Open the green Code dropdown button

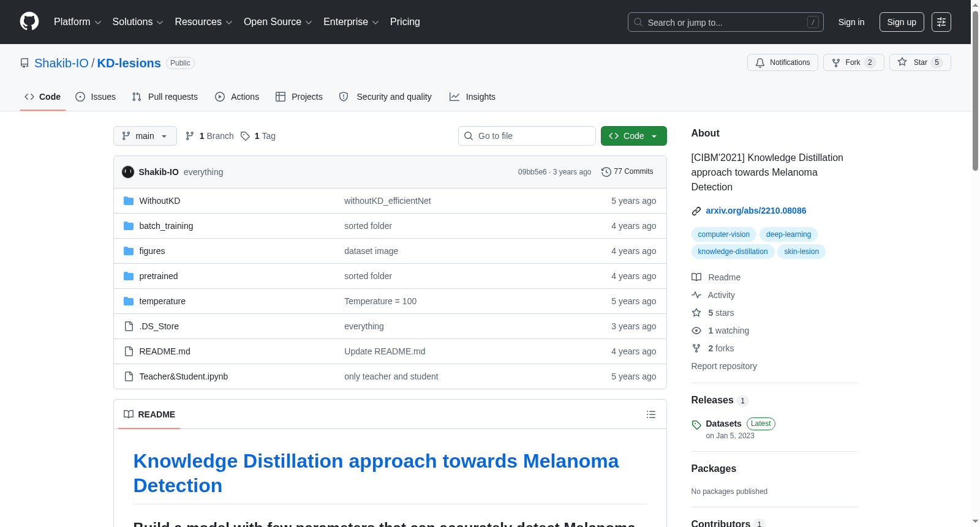click(x=634, y=136)
